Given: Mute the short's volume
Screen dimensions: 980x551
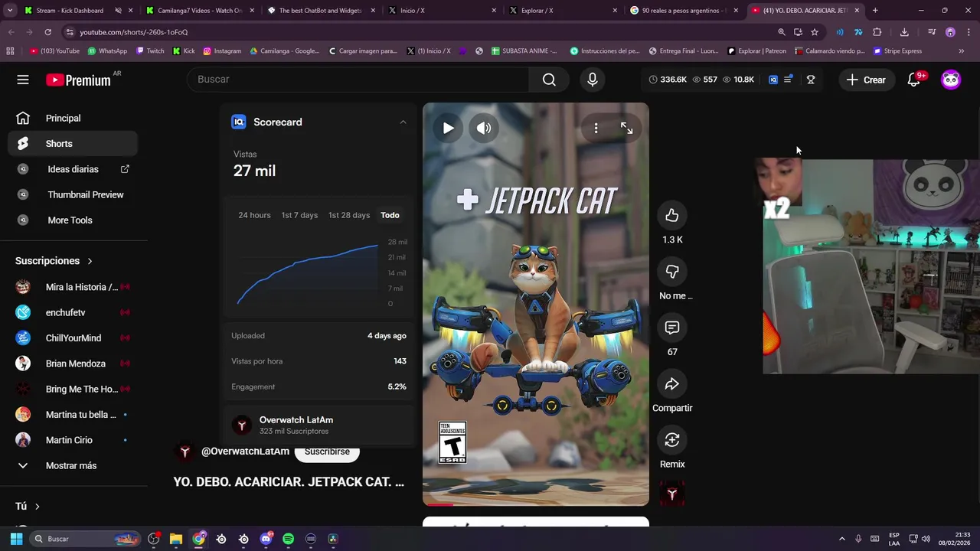Looking at the screenshot, I should point(484,128).
